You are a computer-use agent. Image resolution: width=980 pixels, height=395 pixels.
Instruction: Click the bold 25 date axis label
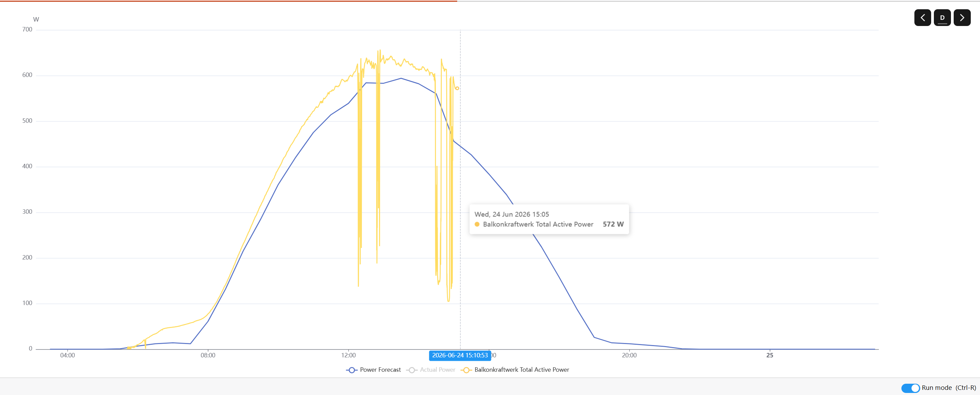[770, 355]
